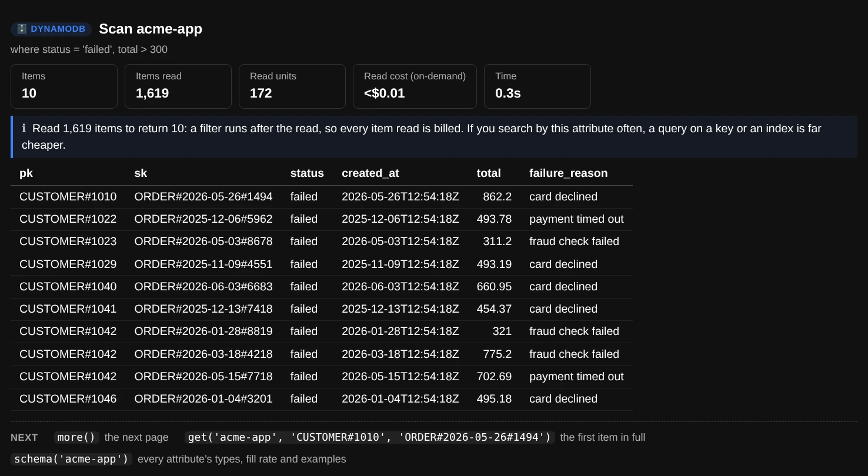Select the CUSTOMER#1029 pk cell
This screenshot has width=868, height=476.
point(68,264)
